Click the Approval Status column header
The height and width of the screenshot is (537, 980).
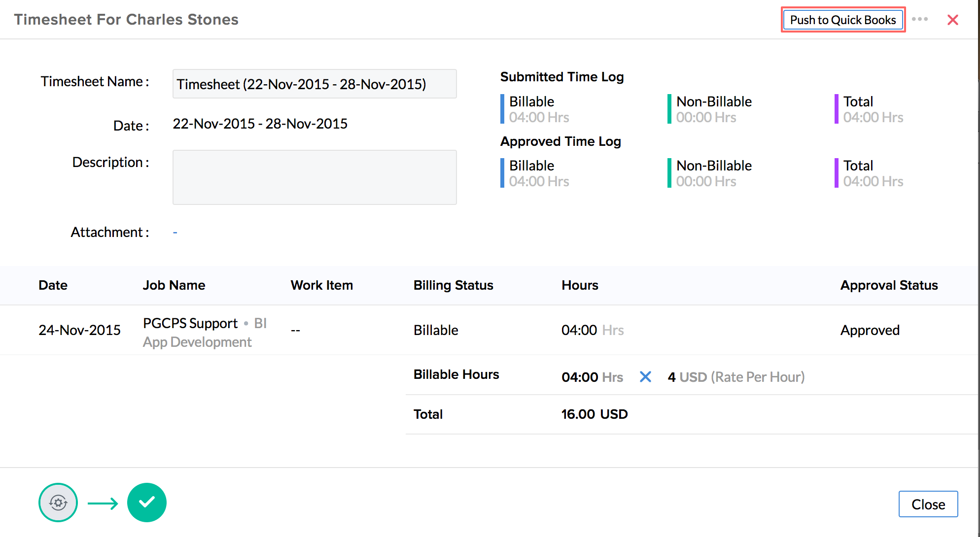click(x=889, y=285)
